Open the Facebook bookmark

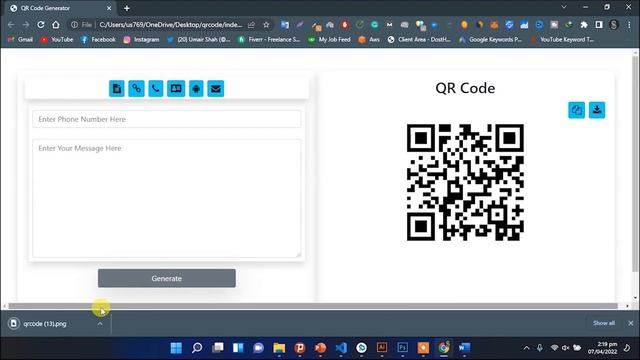click(98, 40)
